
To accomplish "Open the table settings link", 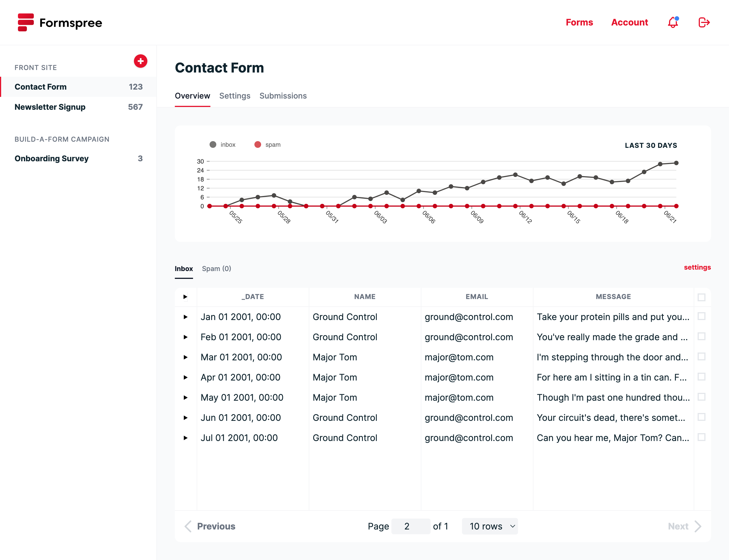I will [697, 267].
